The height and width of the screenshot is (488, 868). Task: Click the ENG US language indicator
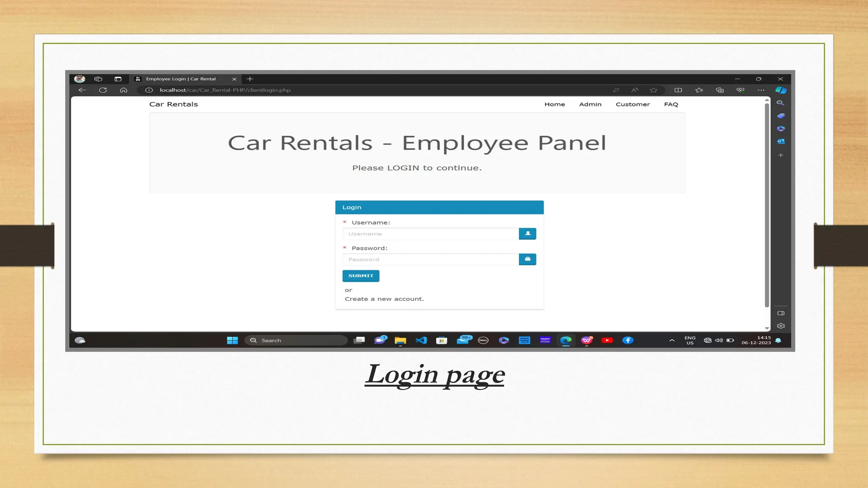(690, 341)
